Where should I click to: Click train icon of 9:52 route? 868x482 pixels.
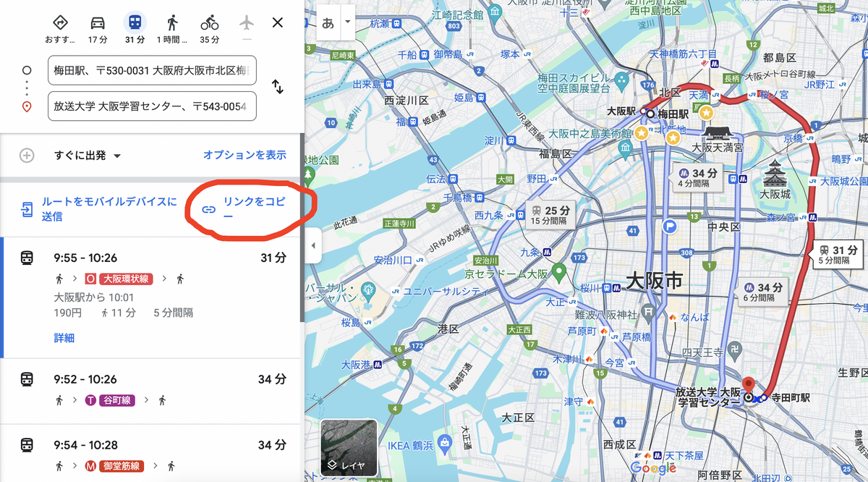pos(27,379)
